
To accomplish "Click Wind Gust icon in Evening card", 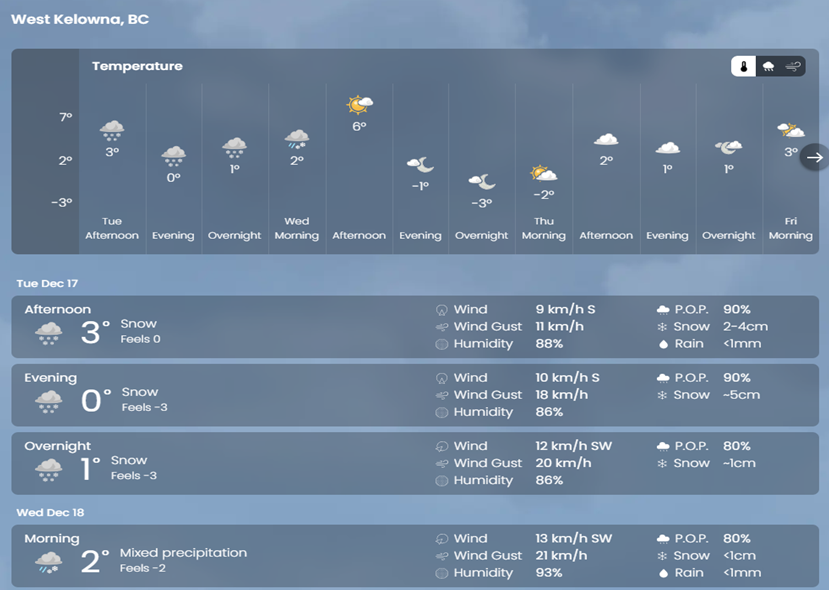I will (x=441, y=395).
